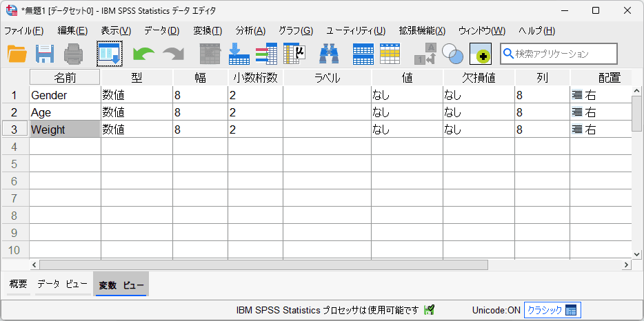This screenshot has height=321, width=644.
Task: Click horizontal scrollbar left arrow
Action: pos(34,265)
